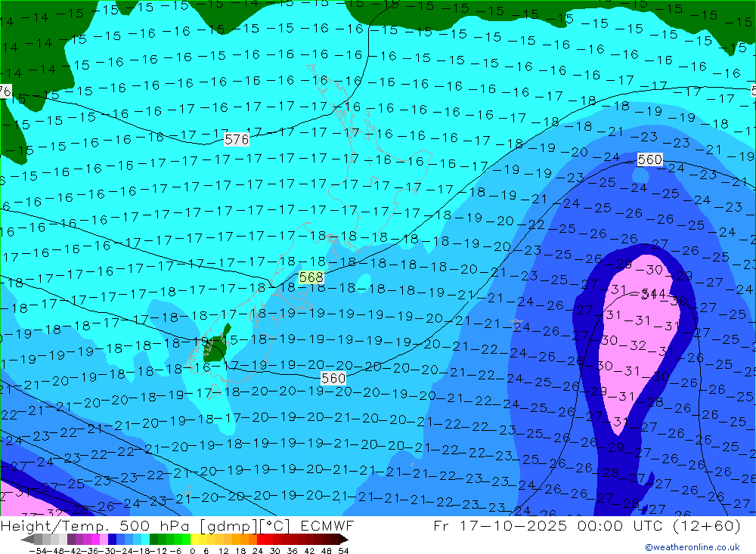756x554 pixels.
Task: Click the 560 contour label above the cold pool
Action: (x=649, y=159)
